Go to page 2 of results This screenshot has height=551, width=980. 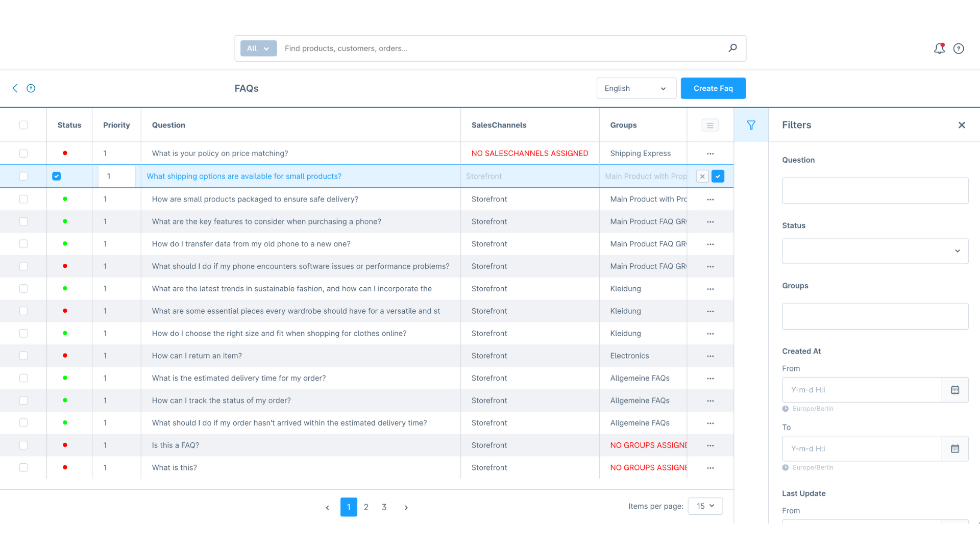tap(366, 507)
